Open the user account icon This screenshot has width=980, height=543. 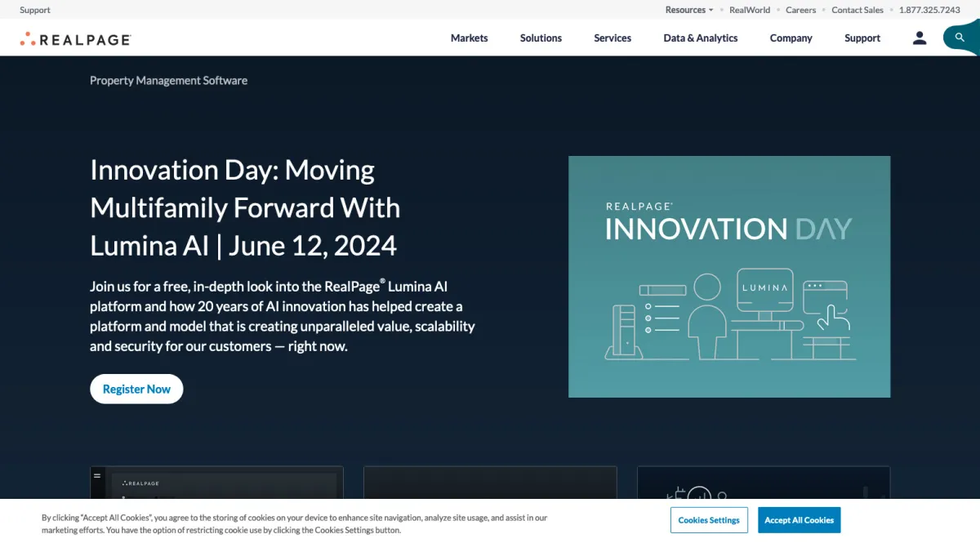click(x=920, y=38)
